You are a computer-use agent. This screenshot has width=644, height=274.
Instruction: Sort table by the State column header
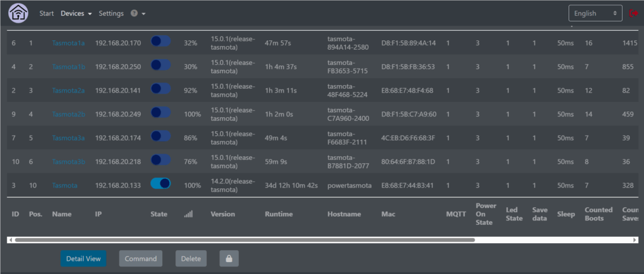[159, 214]
